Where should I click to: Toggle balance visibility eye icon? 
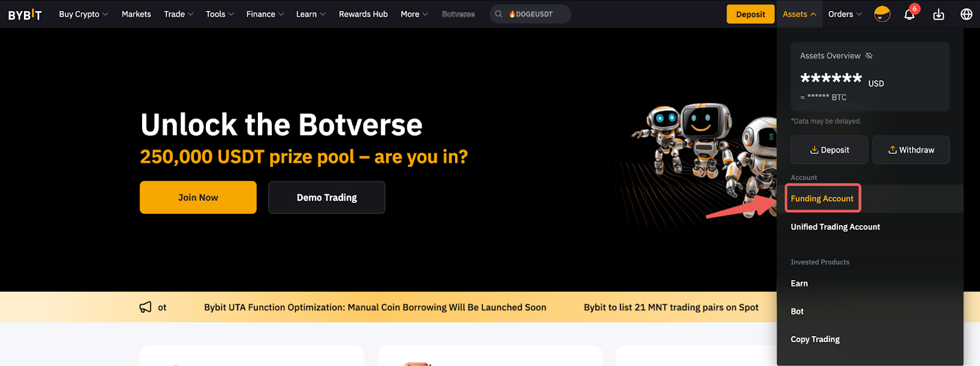point(869,56)
